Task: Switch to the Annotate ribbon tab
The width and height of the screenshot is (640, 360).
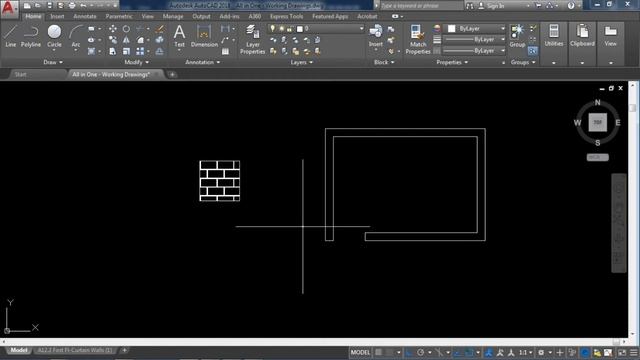Action: pyautogui.click(x=84, y=16)
